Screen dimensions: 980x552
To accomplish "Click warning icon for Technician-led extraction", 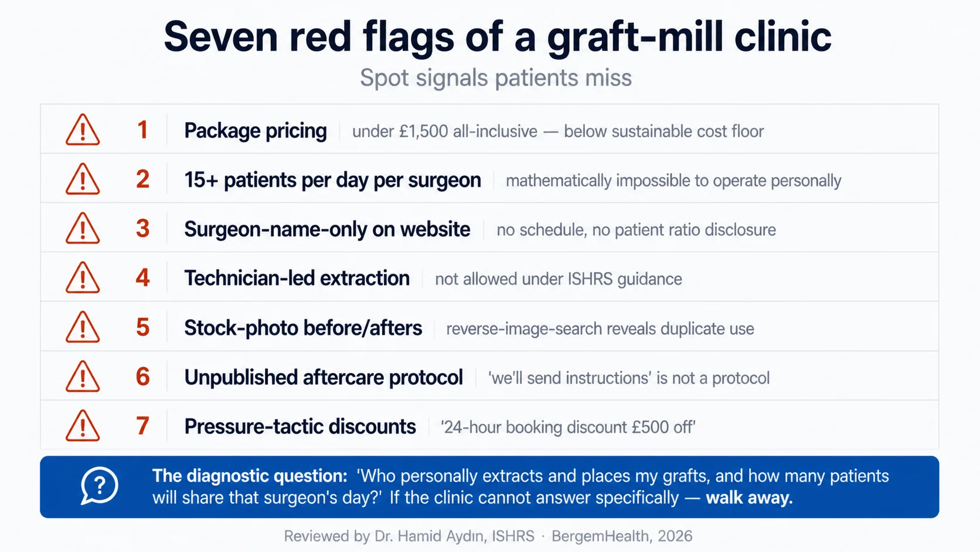I will tap(83, 277).
